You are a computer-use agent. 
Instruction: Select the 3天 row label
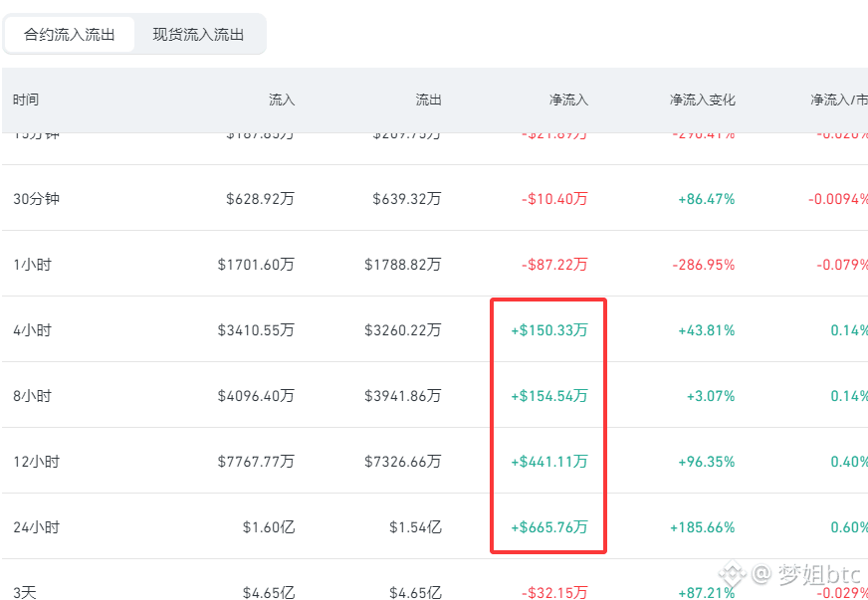(x=25, y=593)
